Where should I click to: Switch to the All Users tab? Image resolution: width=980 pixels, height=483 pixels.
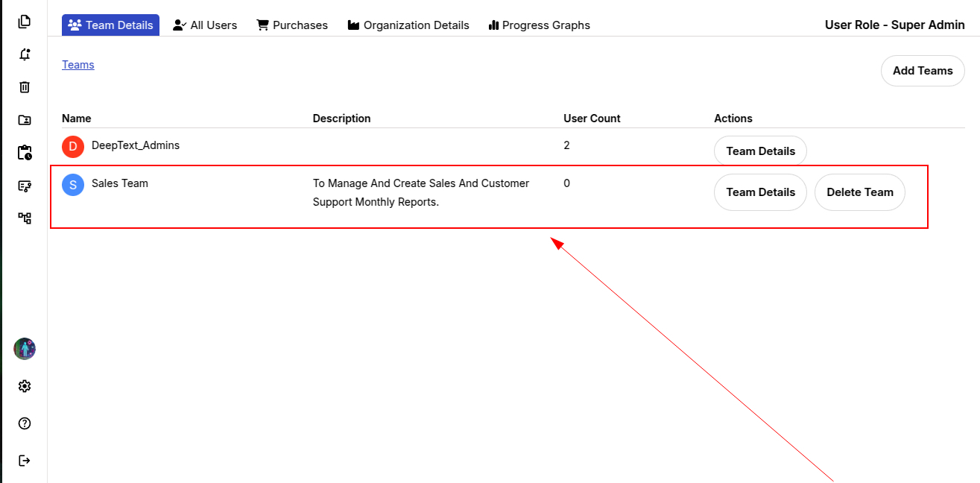205,25
